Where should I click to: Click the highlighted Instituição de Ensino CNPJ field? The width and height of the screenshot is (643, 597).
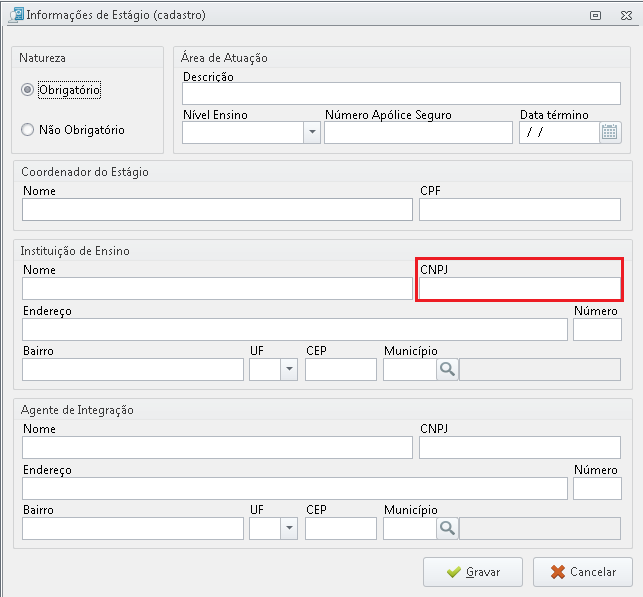[520, 288]
